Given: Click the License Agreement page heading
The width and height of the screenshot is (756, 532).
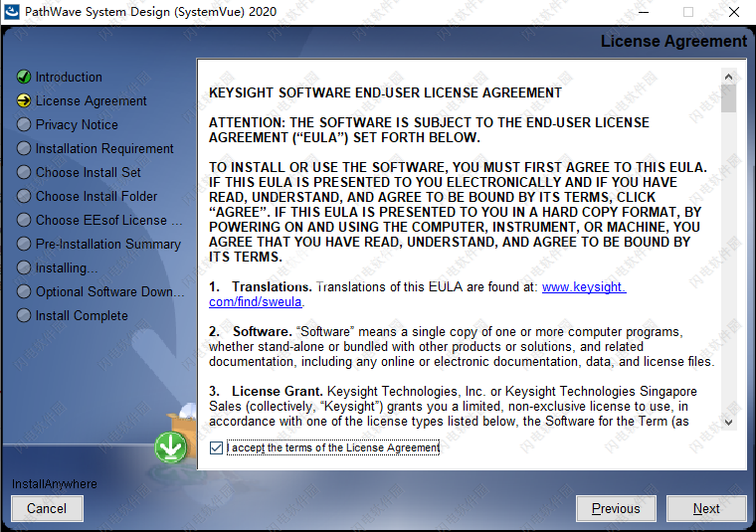Looking at the screenshot, I should [x=673, y=42].
